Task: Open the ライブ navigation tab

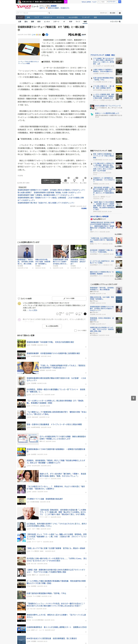Action: pyautogui.click(x=37, y=17)
